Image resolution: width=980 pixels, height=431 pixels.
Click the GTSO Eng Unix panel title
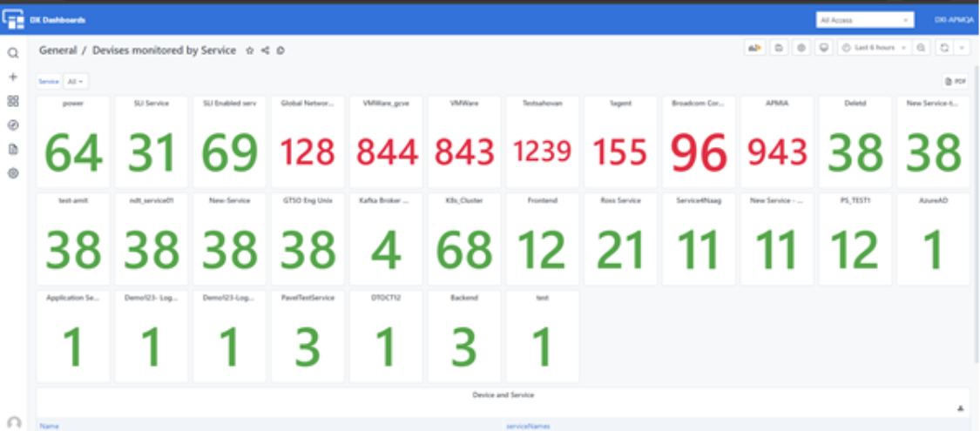(308, 200)
